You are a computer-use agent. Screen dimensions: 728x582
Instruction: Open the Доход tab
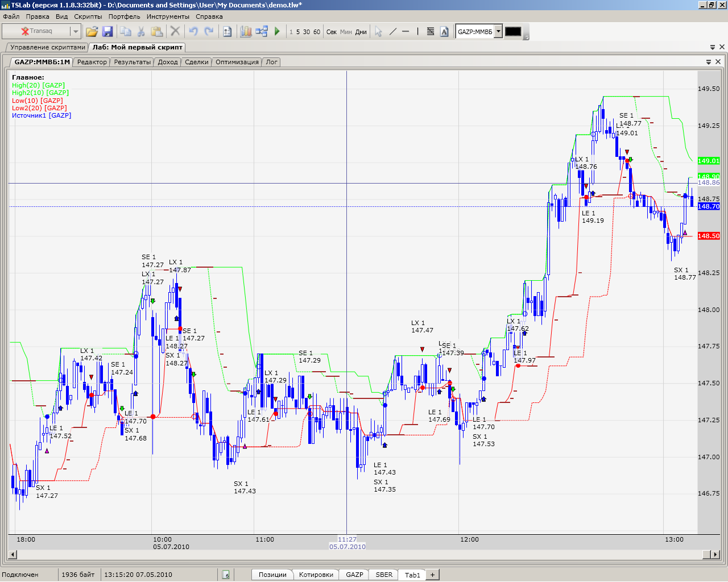click(x=168, y=62)
